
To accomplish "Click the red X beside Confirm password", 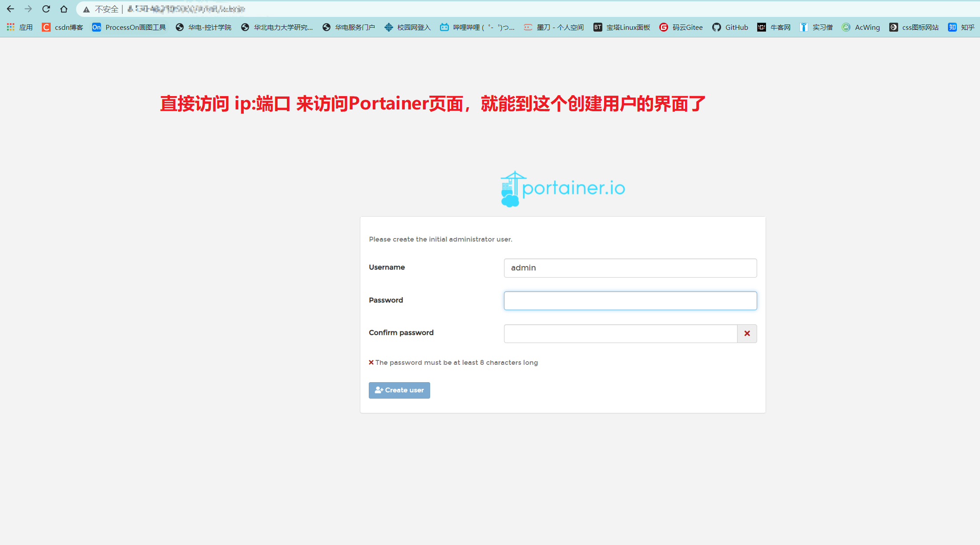I will click(747, 334).
